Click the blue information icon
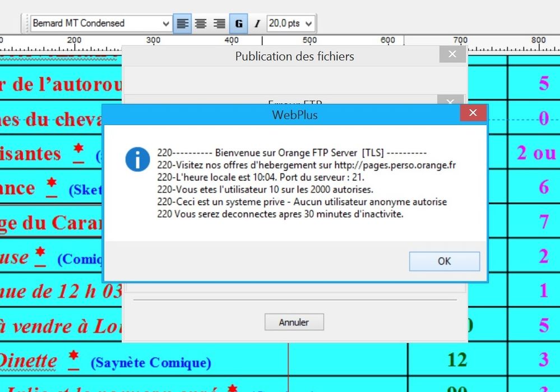Viewport: 560px width, 392px height. pyautogui.click(x=137, y=159)
